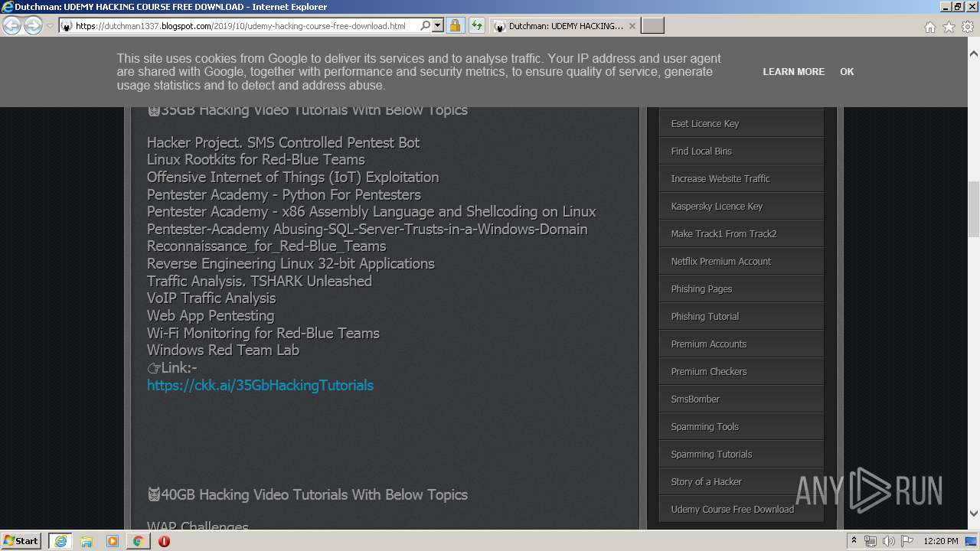Open the Tools gear icon
The width and height of the screenshot is (980, 551).
coord(967,27)
